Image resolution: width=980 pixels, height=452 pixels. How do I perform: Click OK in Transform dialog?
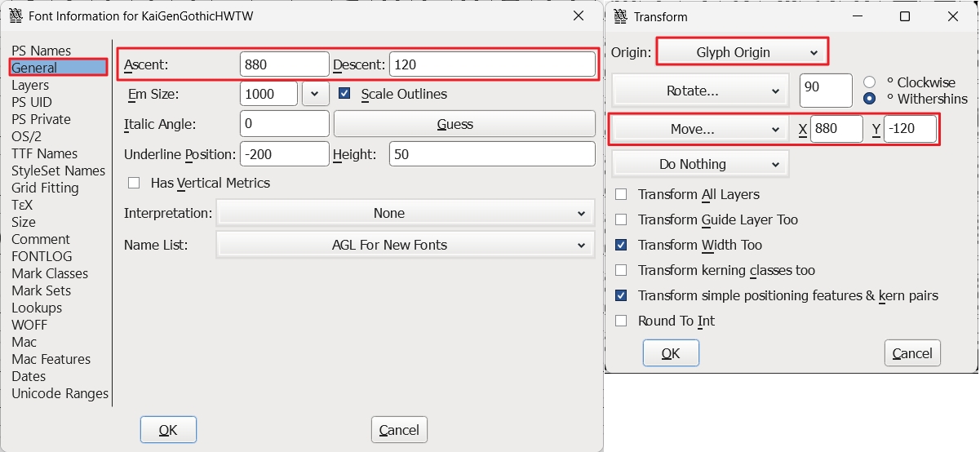click(671, 353)
